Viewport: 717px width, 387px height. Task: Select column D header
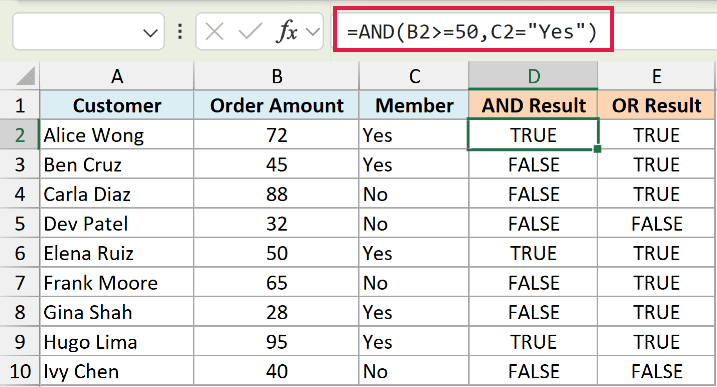[x=533, y=76]
